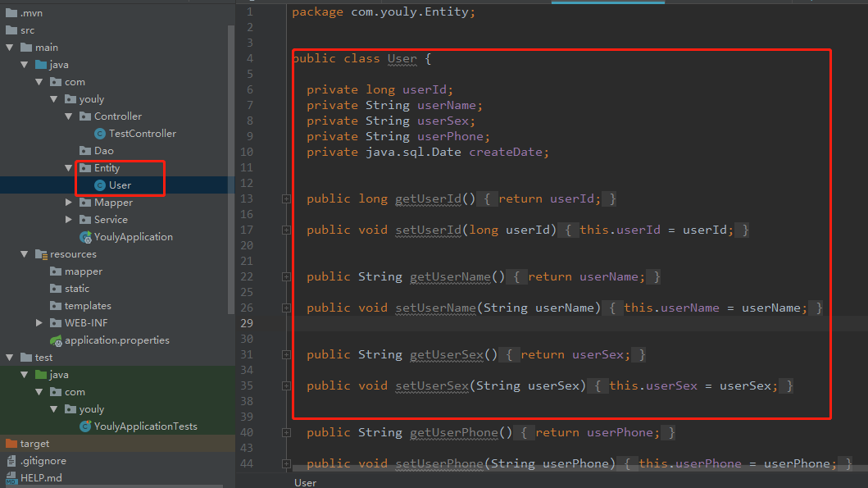Click the User breadcrumb below editor
Viewport: 868px width, 488px height.
point(306,482)
